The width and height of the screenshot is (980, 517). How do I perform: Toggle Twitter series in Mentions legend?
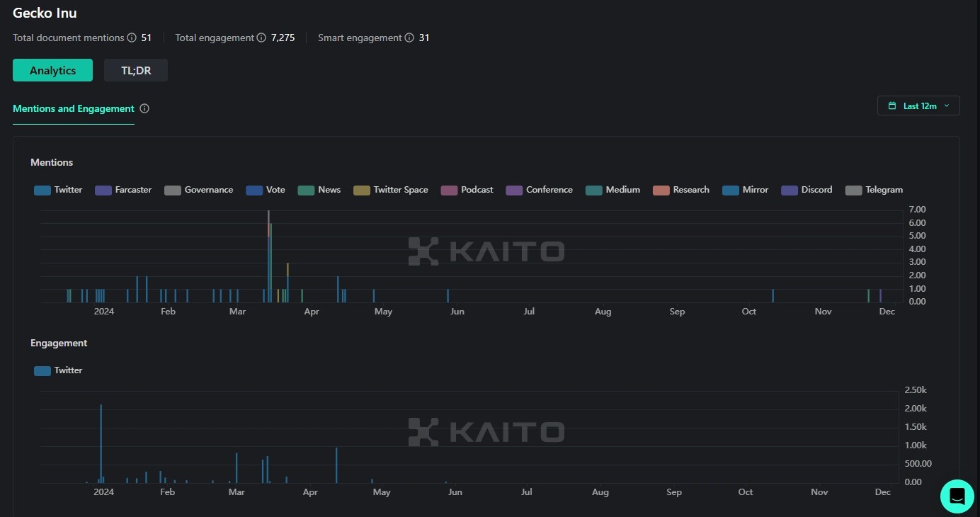[x=59, y=190]
